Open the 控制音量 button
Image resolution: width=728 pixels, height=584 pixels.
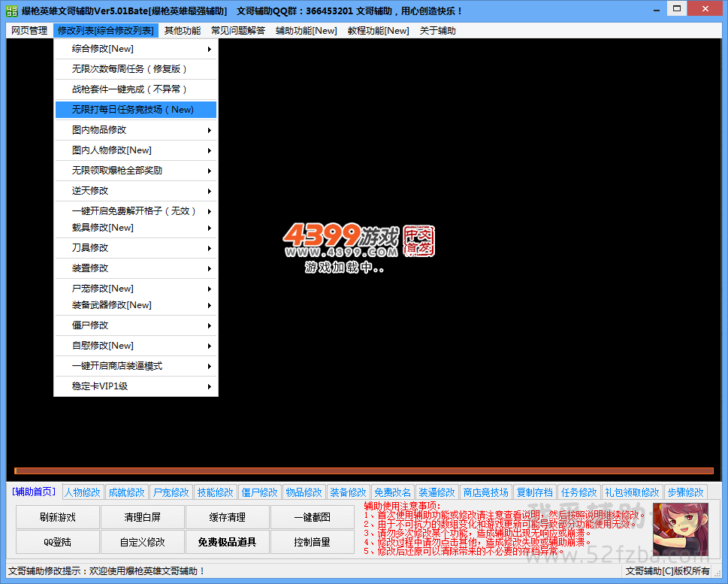[x=313, y=542]
